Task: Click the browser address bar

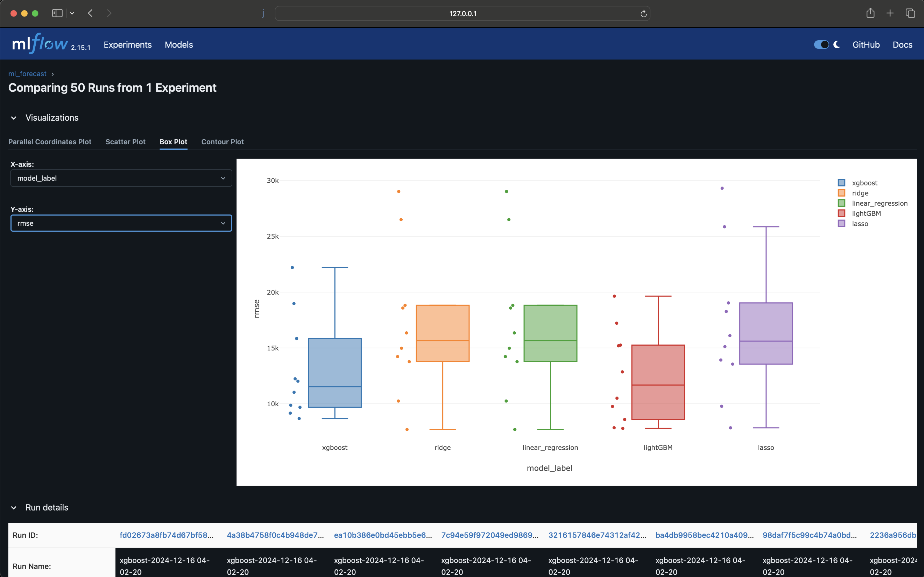Action: click(x=463, y=13)
